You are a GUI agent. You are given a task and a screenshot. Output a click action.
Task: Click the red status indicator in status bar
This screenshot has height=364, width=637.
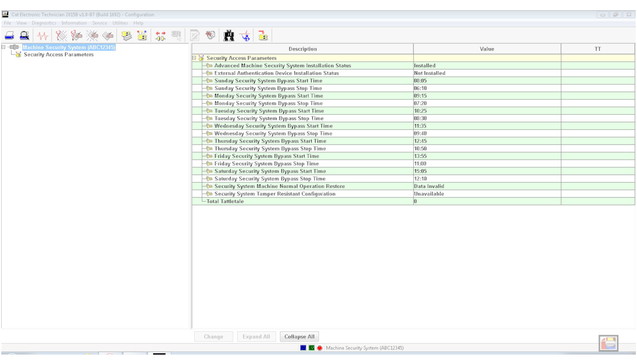[x=320, y=348]
